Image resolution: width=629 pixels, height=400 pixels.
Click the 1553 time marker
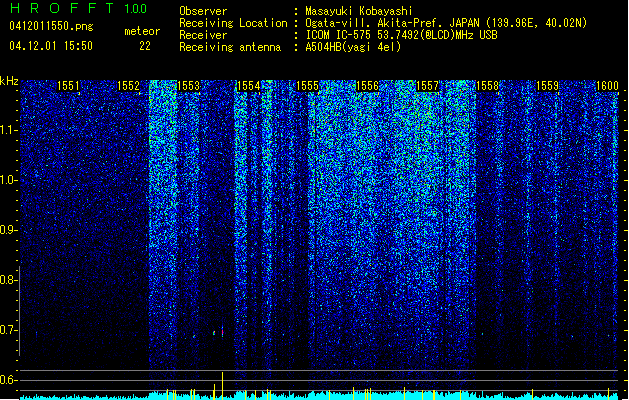tap(188, 86)
